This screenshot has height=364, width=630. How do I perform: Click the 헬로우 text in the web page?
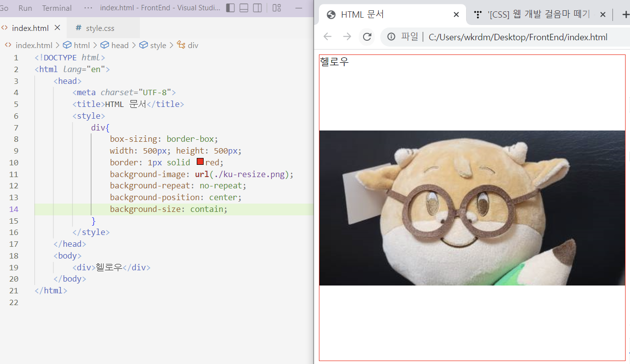pyautogui.click(x=334, y=62)
